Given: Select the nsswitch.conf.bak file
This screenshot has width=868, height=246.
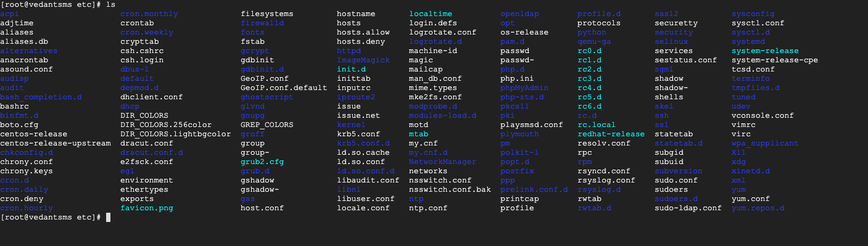Looking at the screenshot, I should (450, 189).
